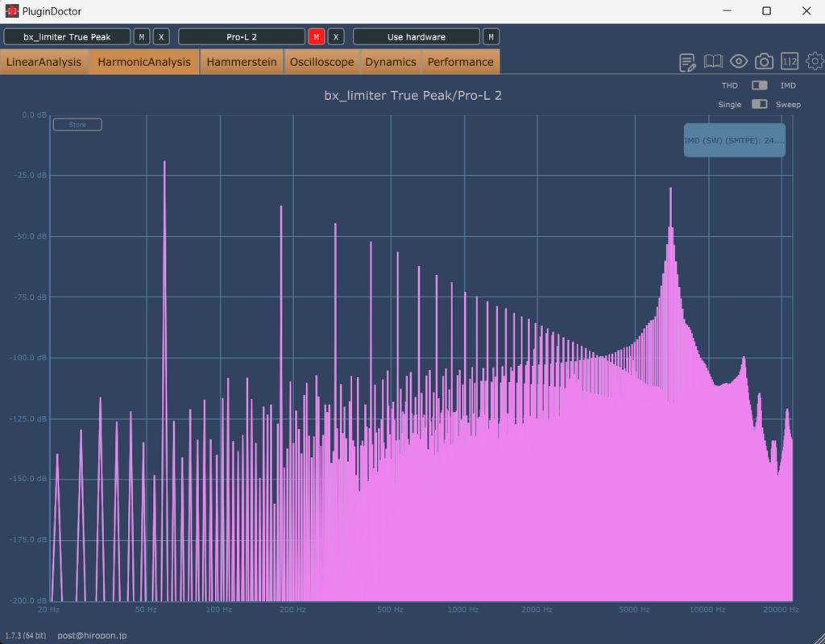Select the HarmonicAnalysis tab

point(144,62)
